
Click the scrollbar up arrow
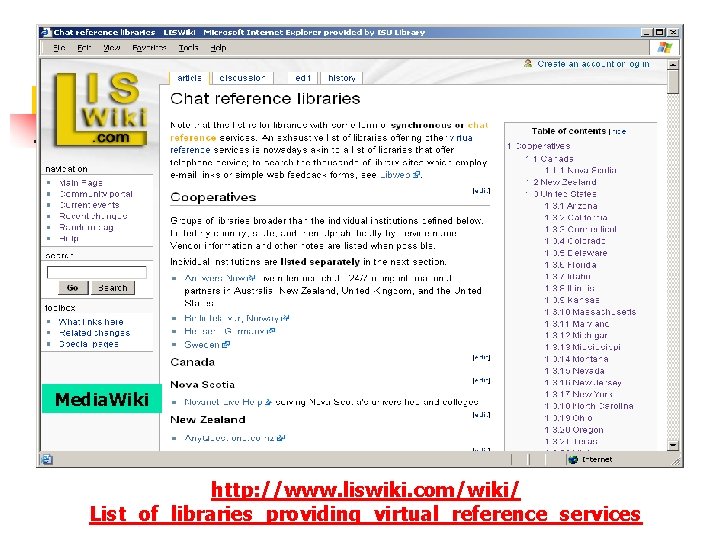tap(673, 65)
